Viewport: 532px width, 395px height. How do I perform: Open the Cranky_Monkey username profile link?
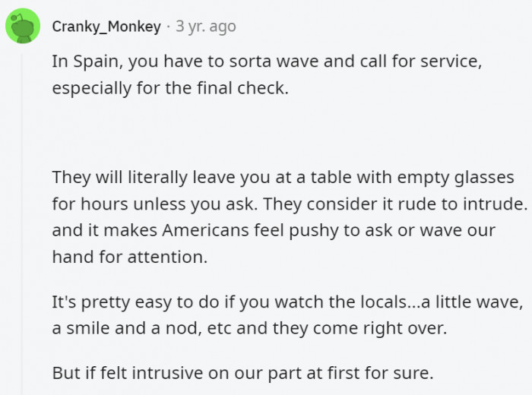(106, 27)
